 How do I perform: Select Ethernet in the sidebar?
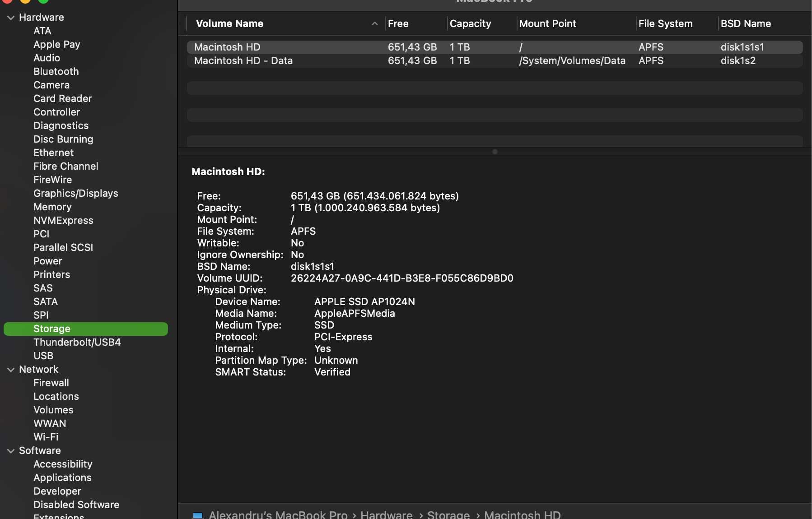[53, 153]
